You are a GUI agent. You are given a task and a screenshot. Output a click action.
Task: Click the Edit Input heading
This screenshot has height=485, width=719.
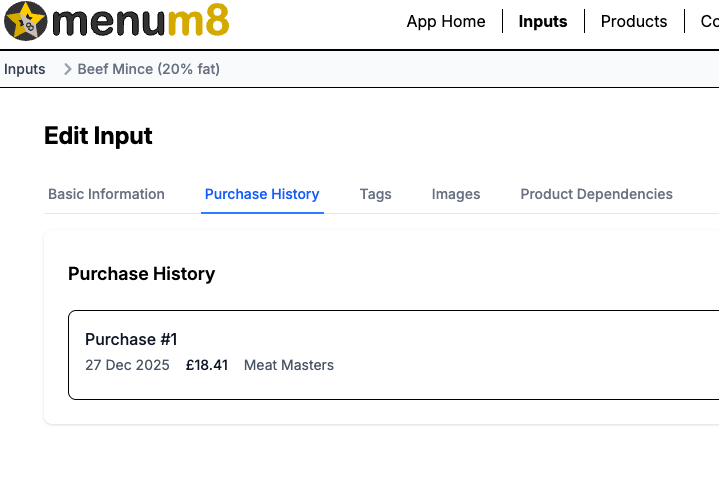point(98,136)
